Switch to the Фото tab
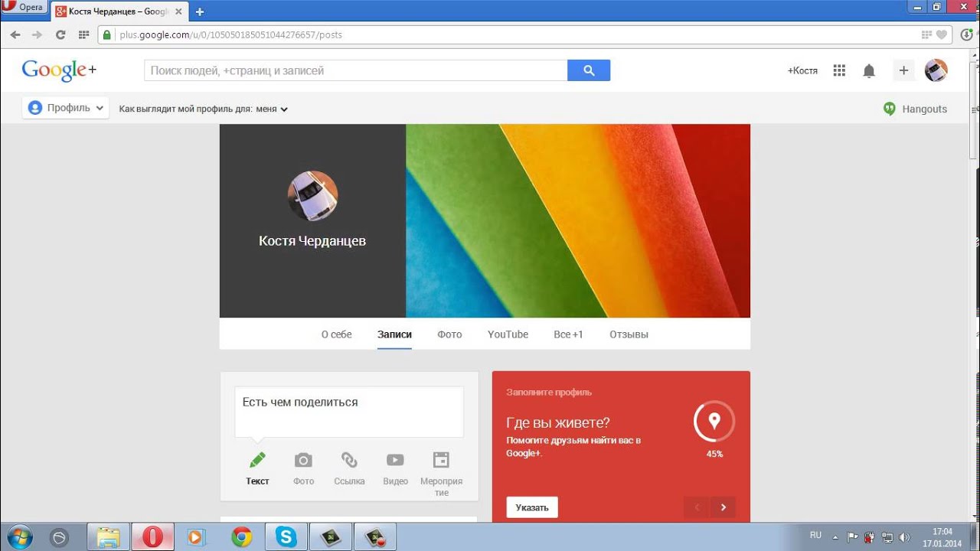The height and width of the screenshot is (551, 980). click(449, 334)
